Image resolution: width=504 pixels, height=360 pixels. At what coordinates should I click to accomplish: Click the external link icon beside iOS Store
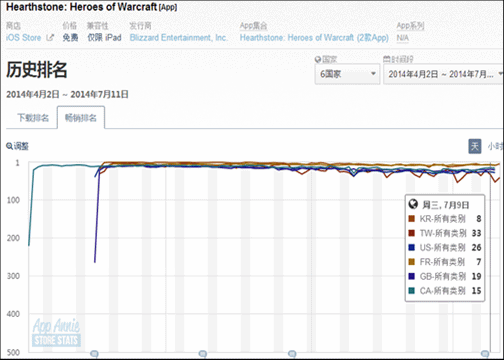[50, 38]
